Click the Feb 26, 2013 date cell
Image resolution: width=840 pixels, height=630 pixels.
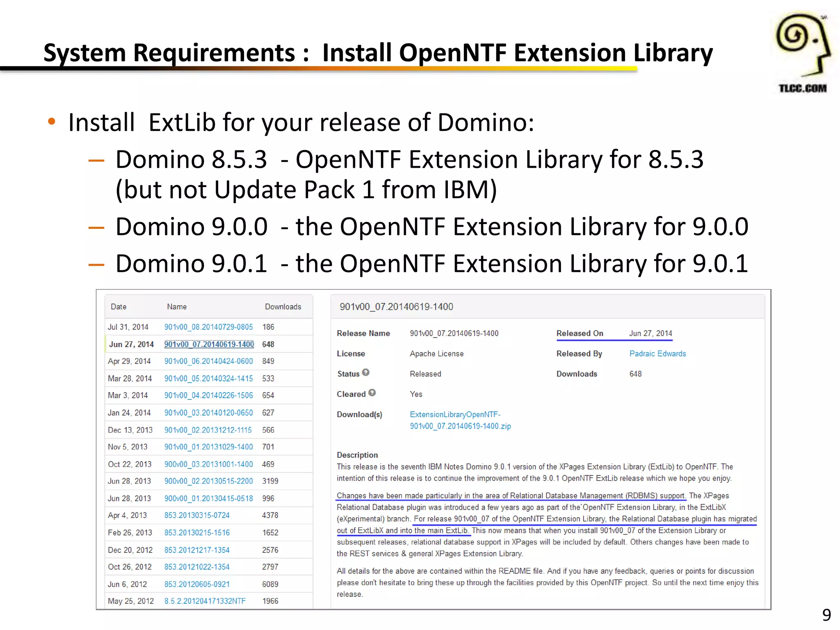[x=130, y=532]
